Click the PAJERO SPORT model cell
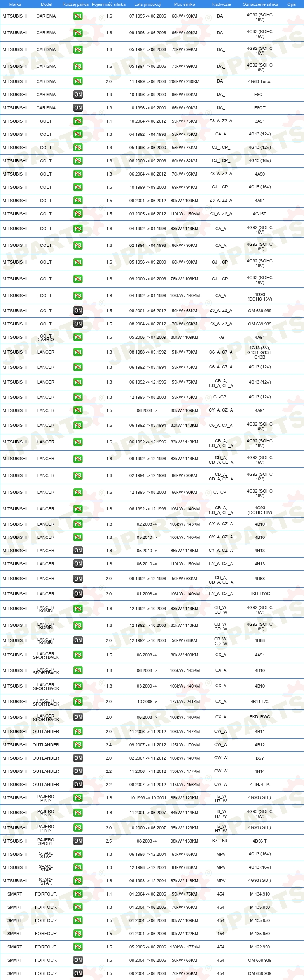 (46, 841)
